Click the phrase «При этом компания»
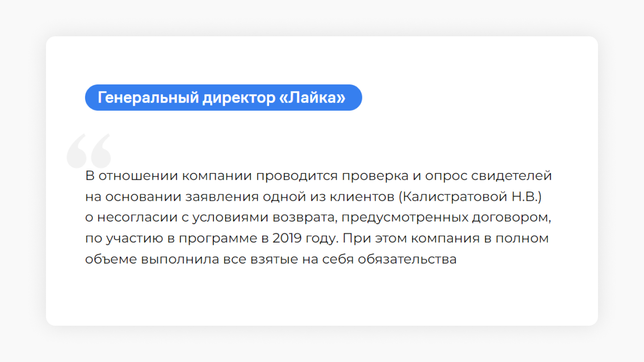The width and height of the screenshot is (644, 362). (x=410, y=238)
